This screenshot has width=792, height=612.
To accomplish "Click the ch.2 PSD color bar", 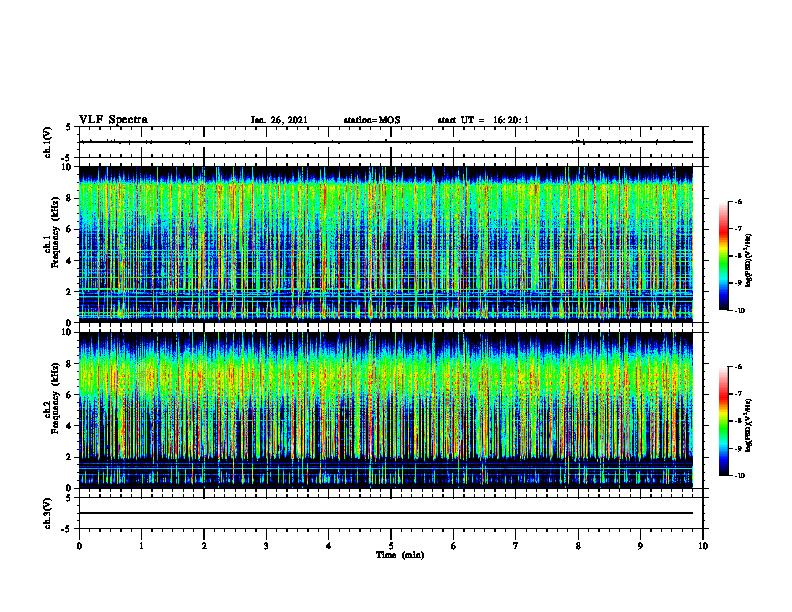I will coord(723,421).
